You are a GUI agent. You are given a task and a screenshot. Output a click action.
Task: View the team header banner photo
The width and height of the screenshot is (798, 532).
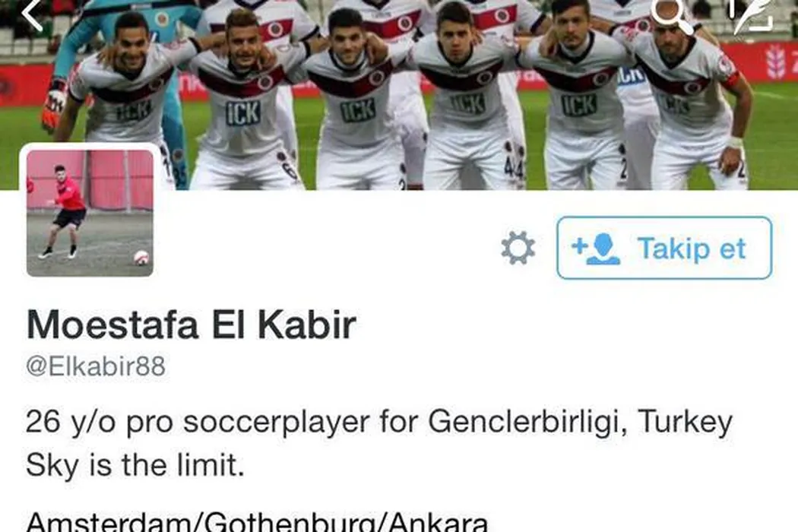[x=399, y=95]
